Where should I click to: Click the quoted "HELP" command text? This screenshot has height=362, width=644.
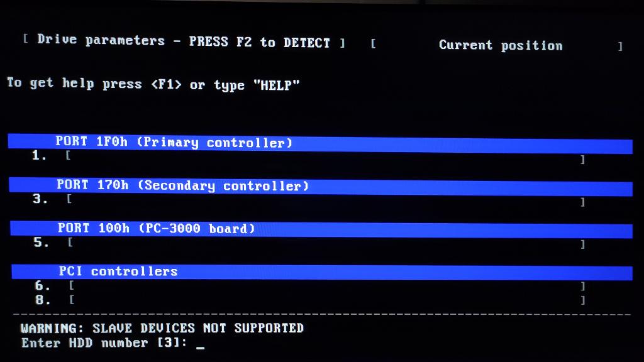[x=276, y=85]
